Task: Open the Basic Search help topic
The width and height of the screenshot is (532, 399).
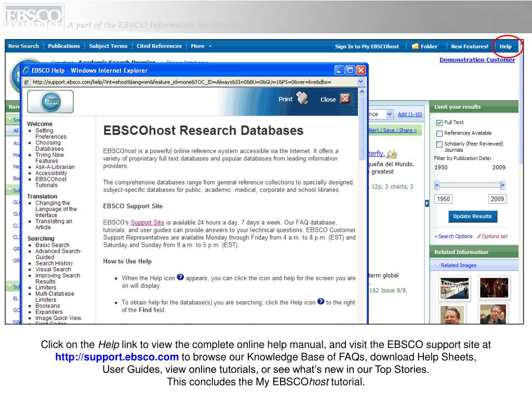Action: coord(52,245)
